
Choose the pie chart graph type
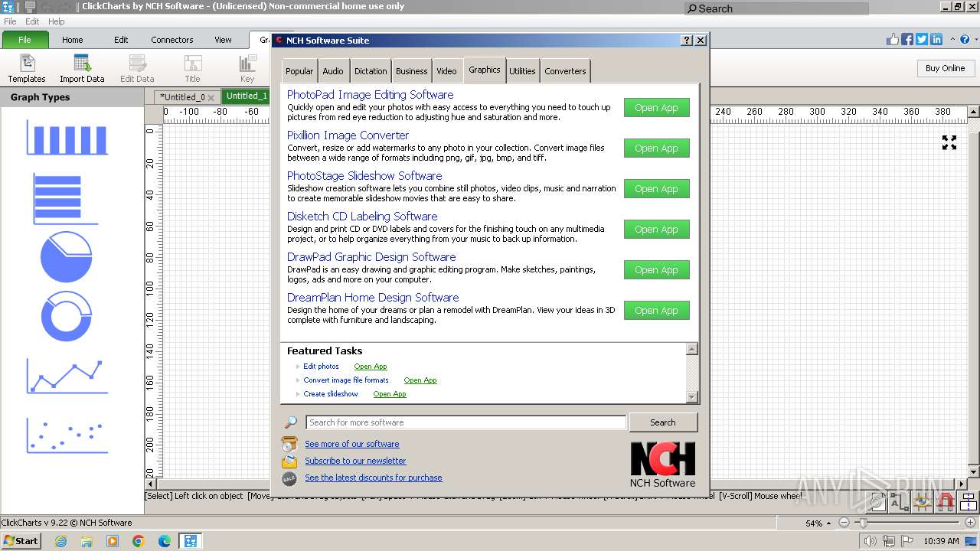(66, 256)
